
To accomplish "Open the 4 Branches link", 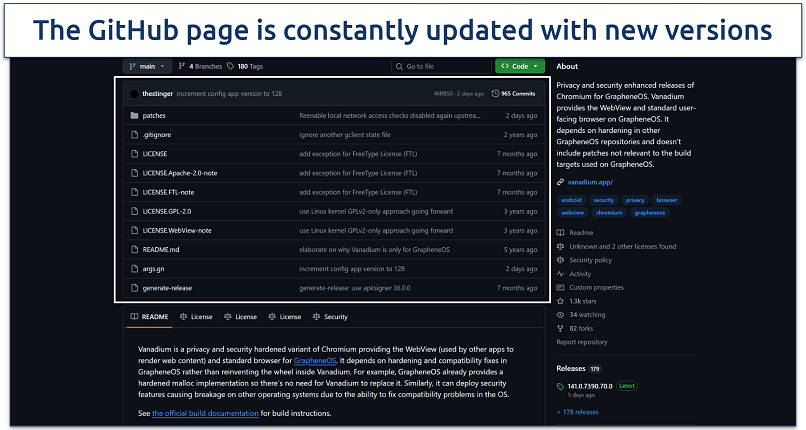I will [x=200, y=66].
